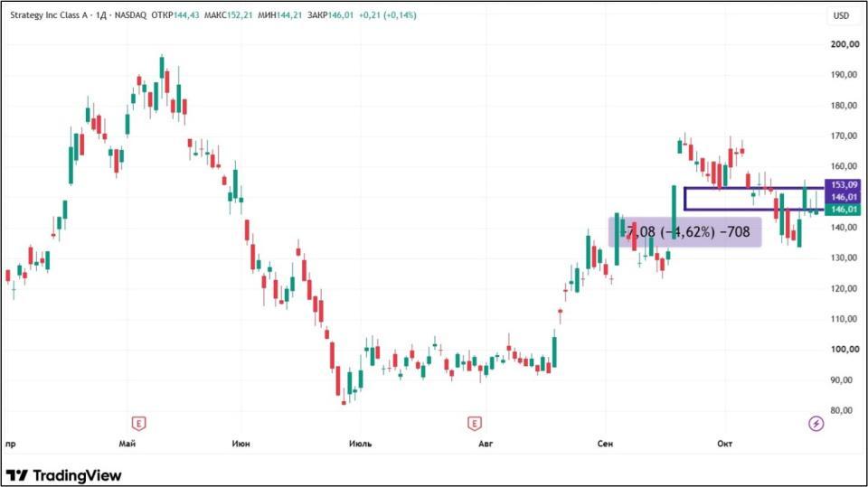Click the 170,00 price axis label

[x=844, y=136]
